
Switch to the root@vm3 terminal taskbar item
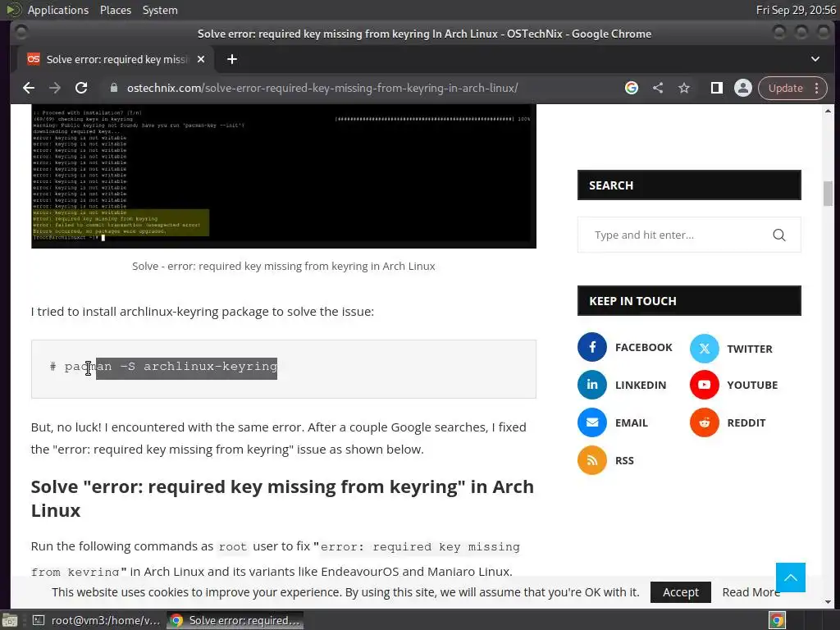click(x=97, y=620)
